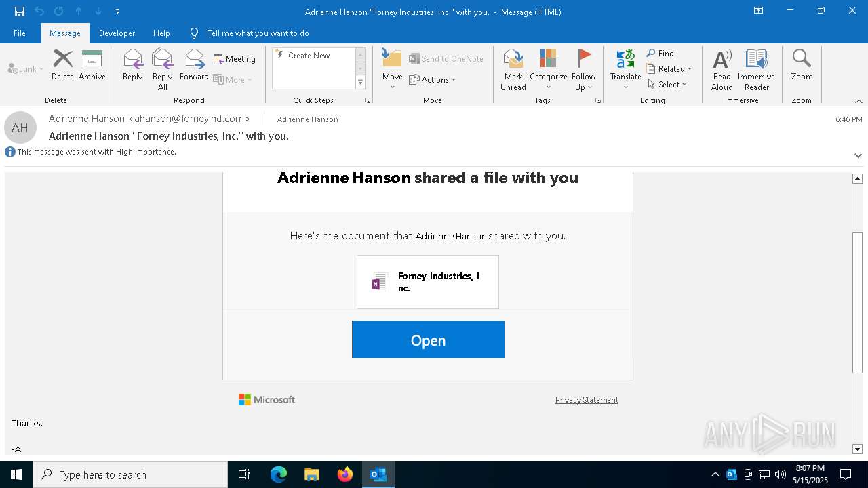Expand the Related dropdown

click(x=669, y=69)
